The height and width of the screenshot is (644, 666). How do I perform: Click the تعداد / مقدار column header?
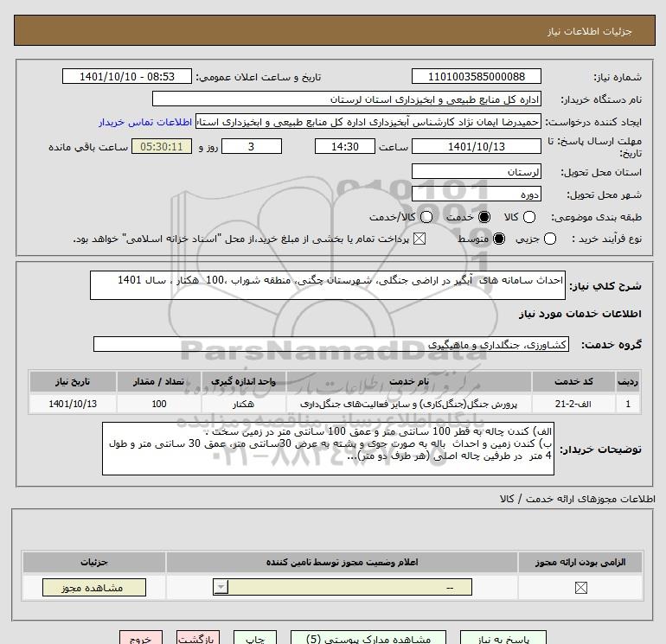[x=159, y=381]
